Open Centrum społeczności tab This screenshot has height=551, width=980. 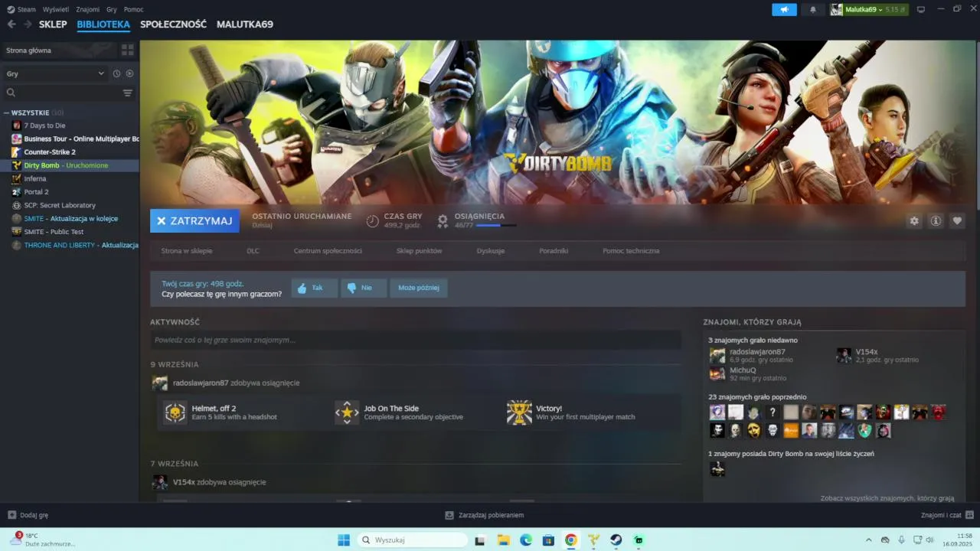[x=328, y=251]
